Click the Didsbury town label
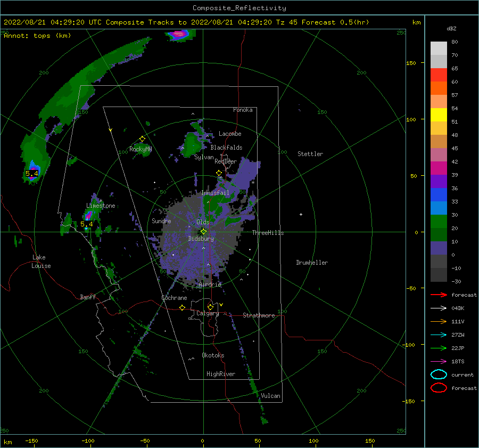Image resolution: width=479 pixels, height=448 pixels. pyautogui.click(x=201, y=239)
